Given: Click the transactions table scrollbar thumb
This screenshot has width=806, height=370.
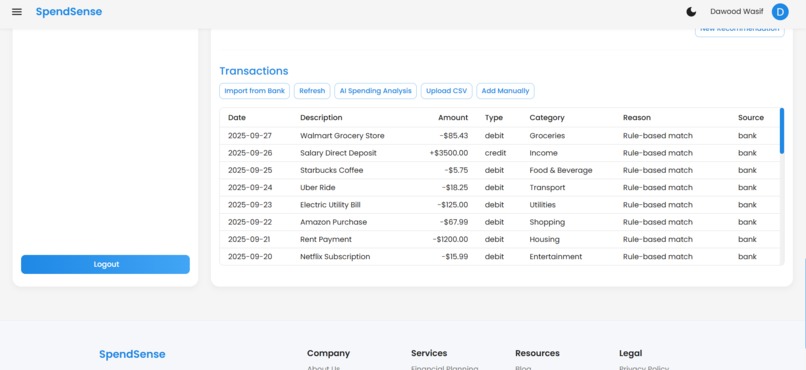Looking at the screenshot, I should (781, 131).
